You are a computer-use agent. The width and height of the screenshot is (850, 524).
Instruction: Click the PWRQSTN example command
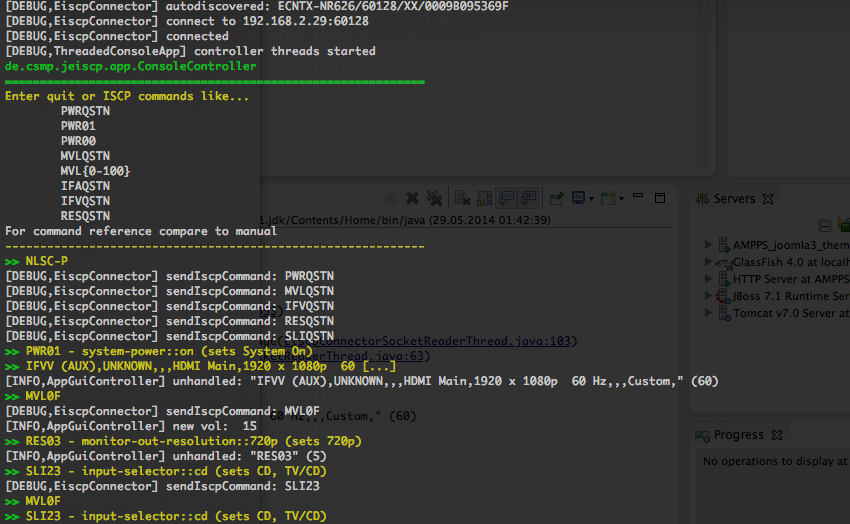click(x=85, y=111)
